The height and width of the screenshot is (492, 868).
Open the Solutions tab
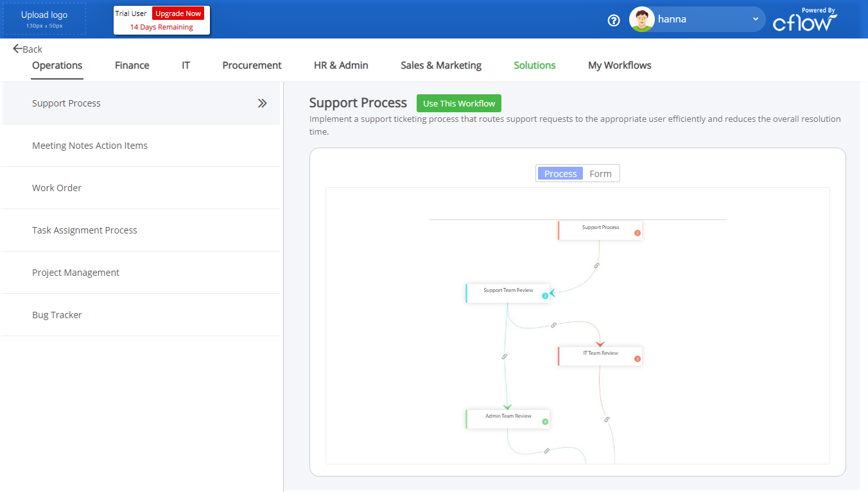click(x=535, y=65)
